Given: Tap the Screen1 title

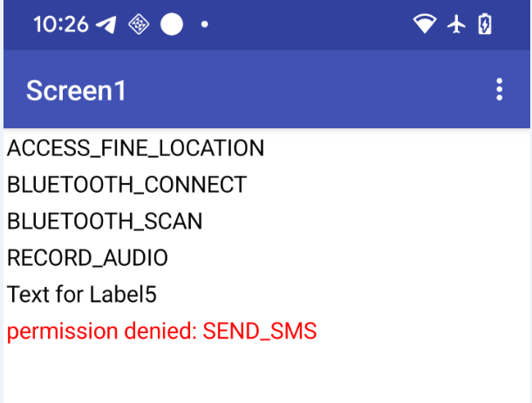Looking at the screenshot, I should pyautogui.click(x=76, y=91).
